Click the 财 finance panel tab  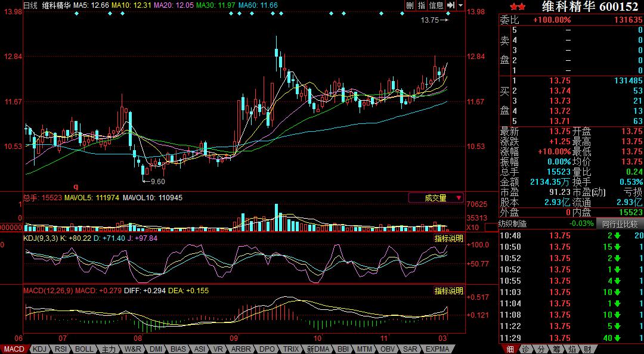click(x=587, y=349)
